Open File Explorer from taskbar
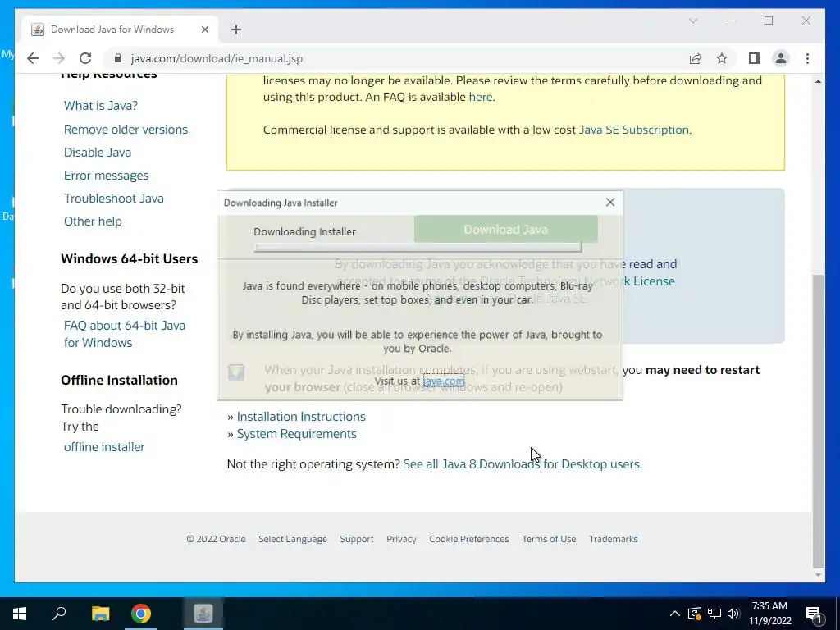This screenshot has width=840, height=630. tap(100, 614)
